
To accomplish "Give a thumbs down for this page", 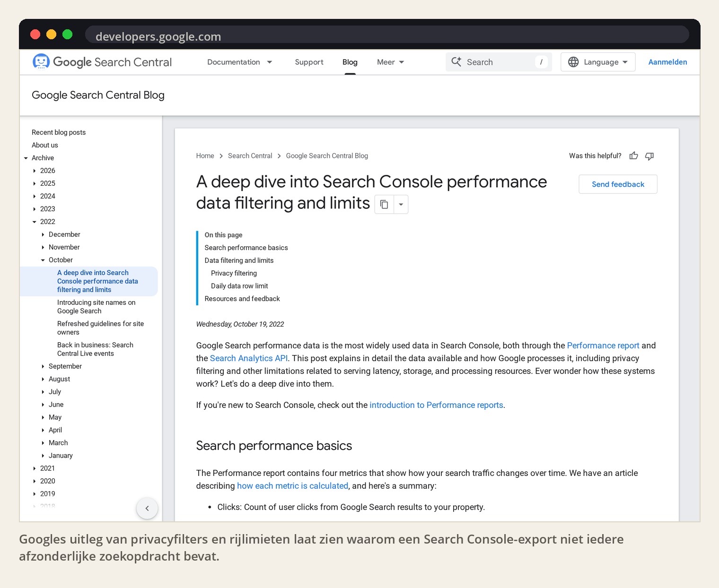I will coord(649,156).
